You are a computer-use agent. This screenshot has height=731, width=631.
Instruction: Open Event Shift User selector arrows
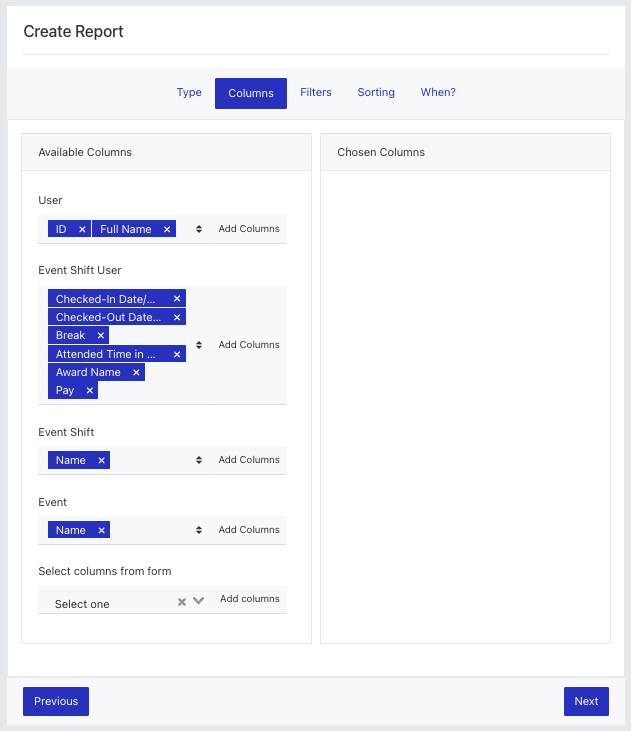click(x=199, y=345)
